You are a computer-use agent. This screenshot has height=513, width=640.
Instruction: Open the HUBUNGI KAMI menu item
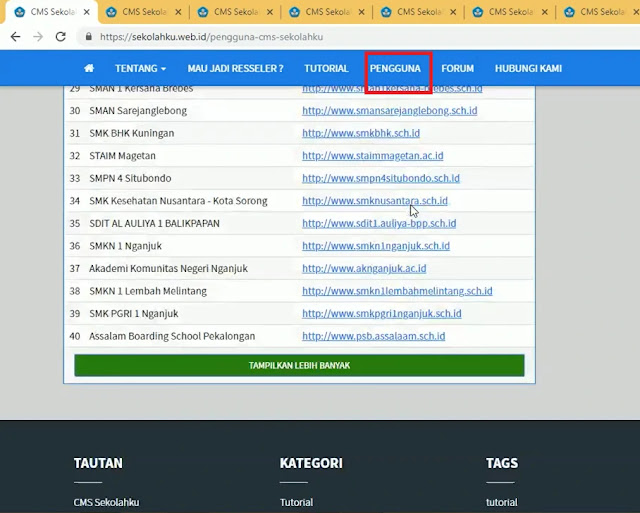click(529, 68)
